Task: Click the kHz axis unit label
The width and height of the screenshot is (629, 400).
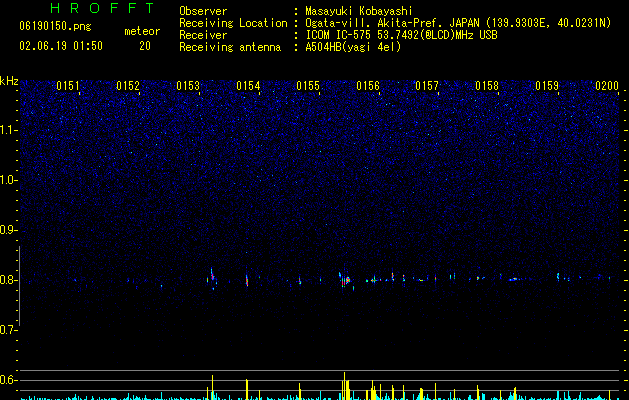Action: click(x=9, y=81)
